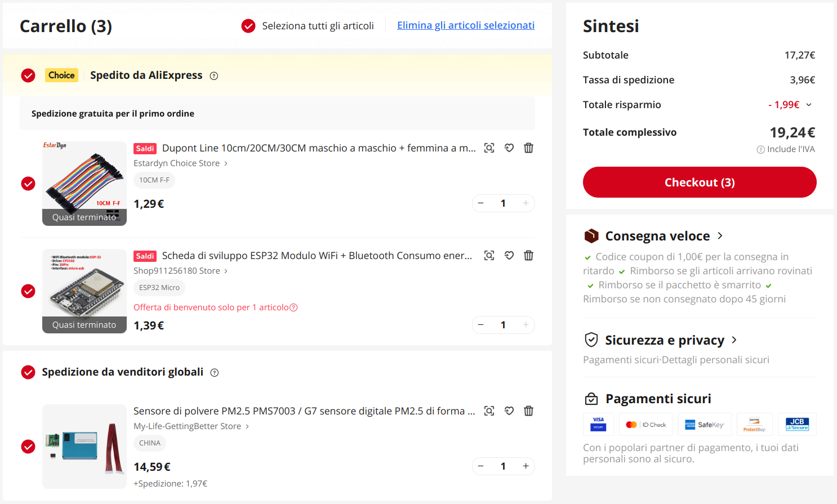
Task: Add PM2.5 sensor to wishlist
Action: [x=509, y=411]
